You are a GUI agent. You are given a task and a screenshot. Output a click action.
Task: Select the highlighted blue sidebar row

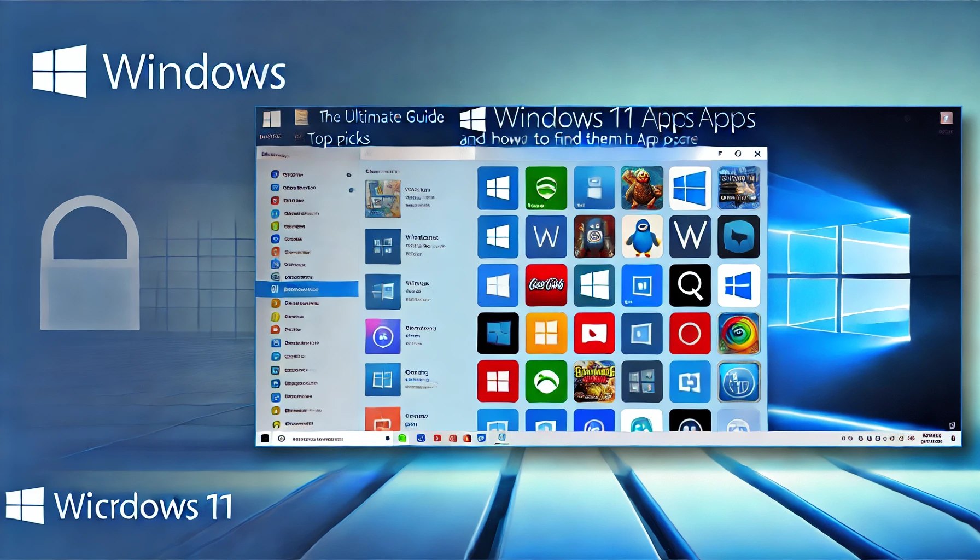pos(307,289)
